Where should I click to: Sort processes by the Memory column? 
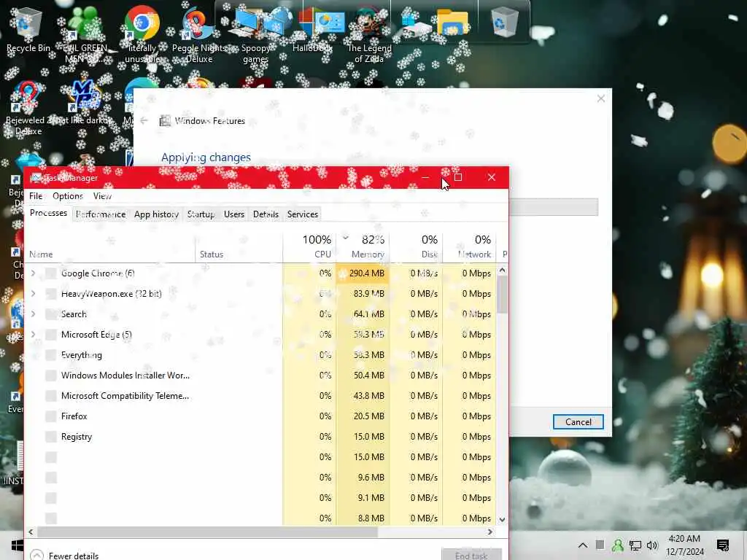363,246
